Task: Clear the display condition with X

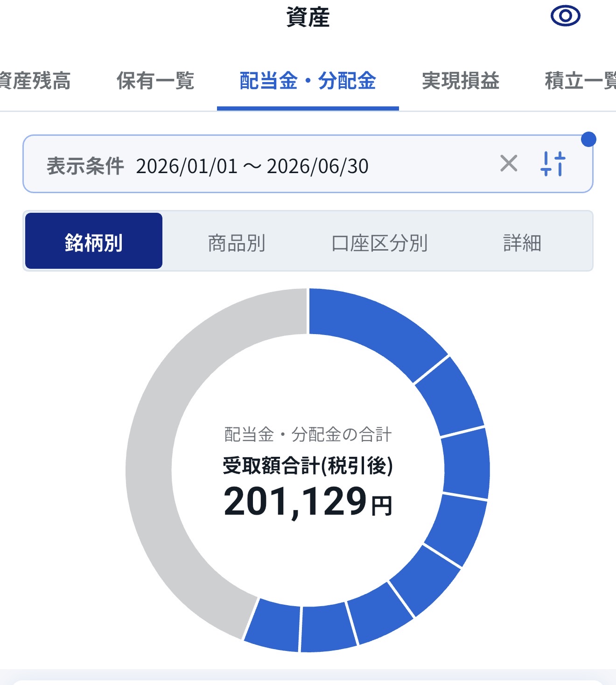Action: point(509,164)
